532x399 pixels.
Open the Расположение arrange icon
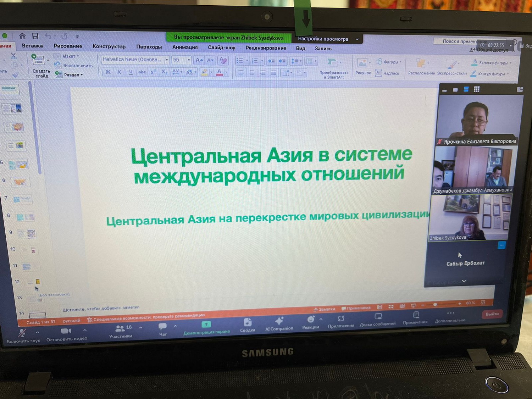421,63
